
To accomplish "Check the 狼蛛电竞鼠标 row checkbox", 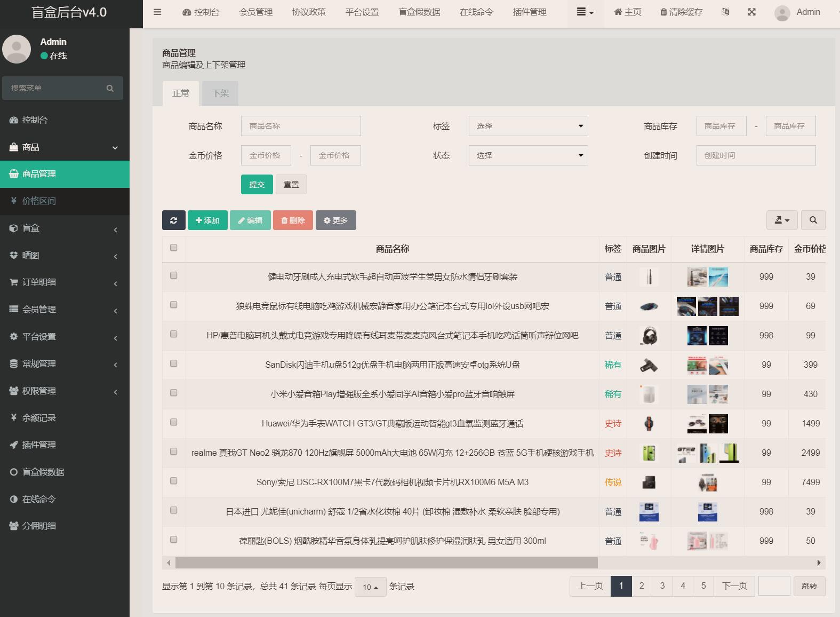I will pyautogui.click(x=173, y=305).
